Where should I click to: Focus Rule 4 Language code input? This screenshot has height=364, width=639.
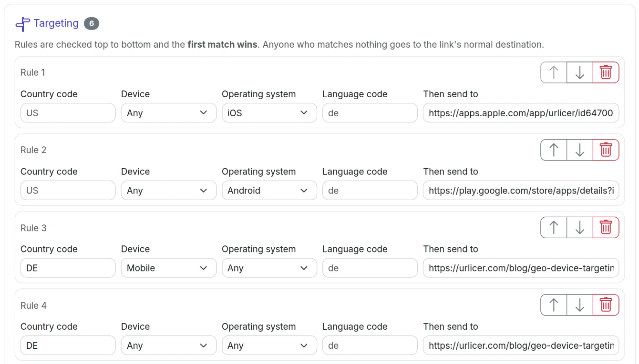(370, 345)
